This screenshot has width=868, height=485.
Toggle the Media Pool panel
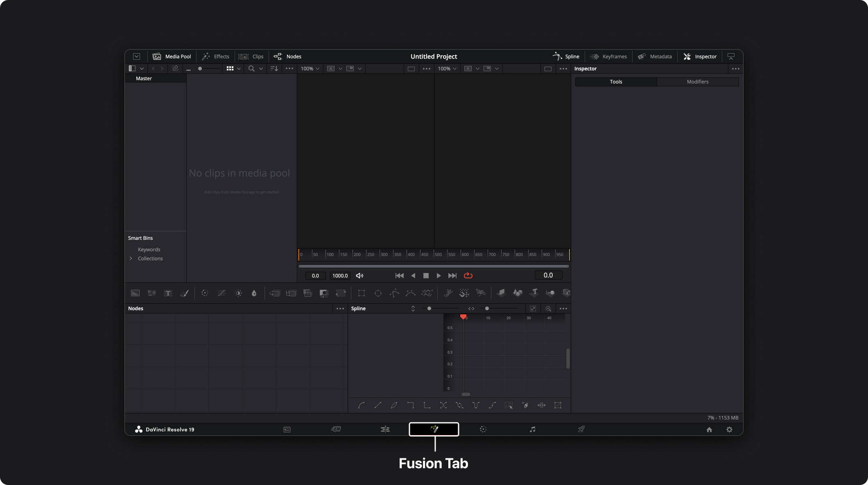pyautogui.click(x=172, y=56)
